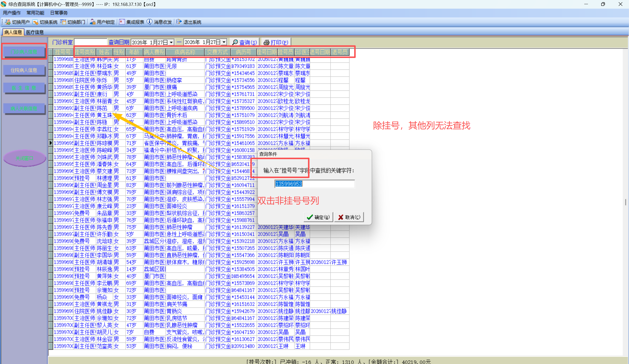Screen dimensions: 629x364
Task: Open the 集成报表 report icon
Action: pyautogui.click(x=122, y=22)
